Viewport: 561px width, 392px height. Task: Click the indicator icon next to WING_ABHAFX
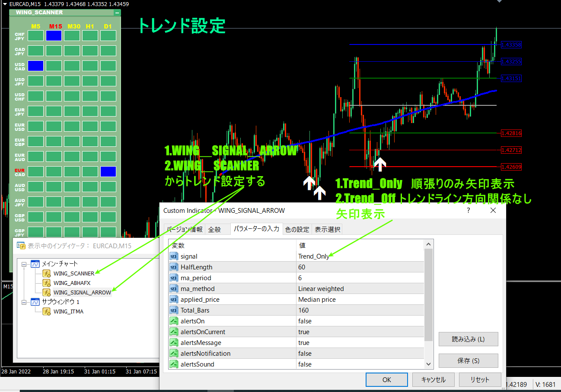click(47, 283)
